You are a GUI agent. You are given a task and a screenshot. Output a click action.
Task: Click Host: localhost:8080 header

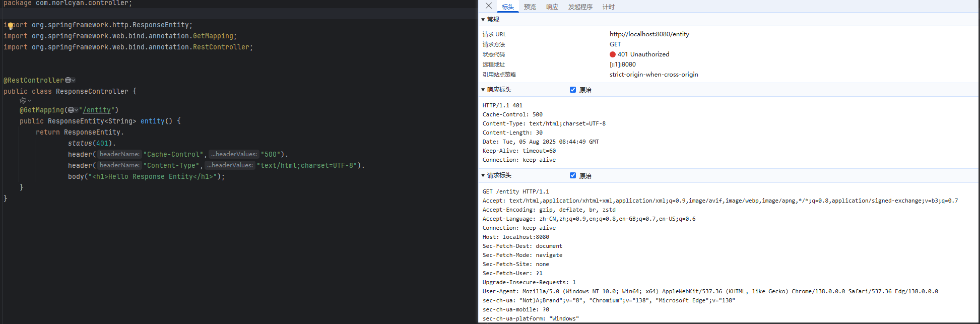516,237
